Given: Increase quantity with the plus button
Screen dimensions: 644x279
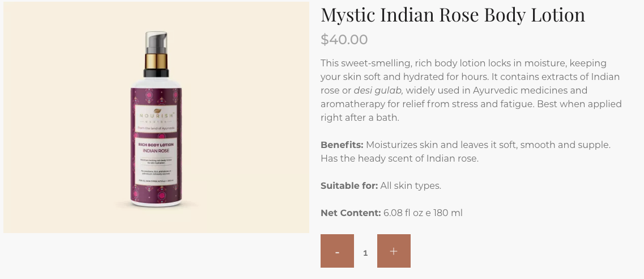Looking at the screenshot, I should 394,251.
